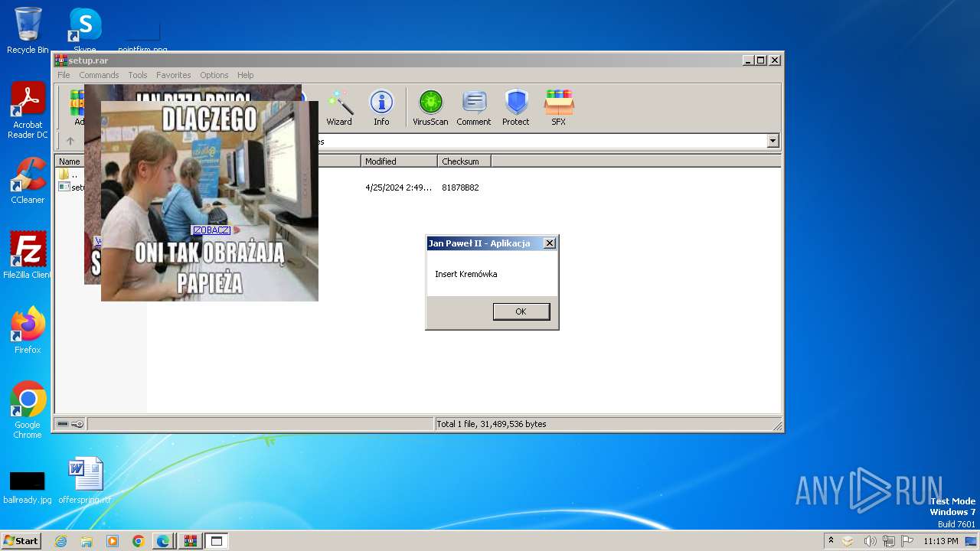Open File Explorer from taskbar
Viewport: 980px width, 551px height.
(87, 541)
